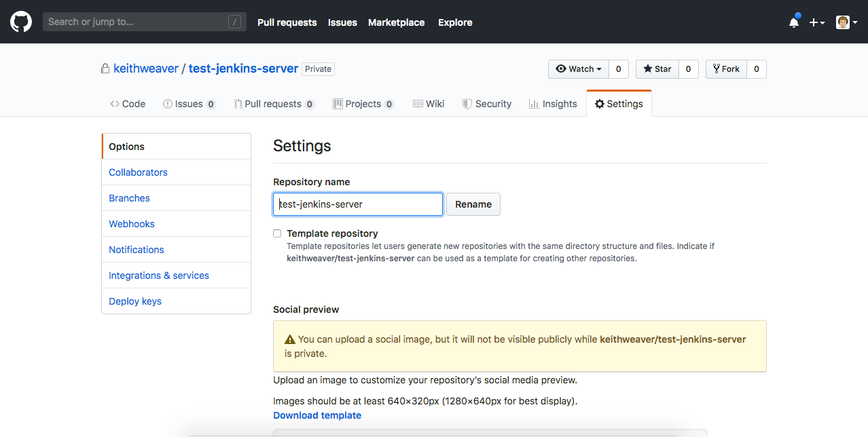Open Deploy keys in the settings sidebar
This screenshot has width=868, height=437.
point(177,301)
